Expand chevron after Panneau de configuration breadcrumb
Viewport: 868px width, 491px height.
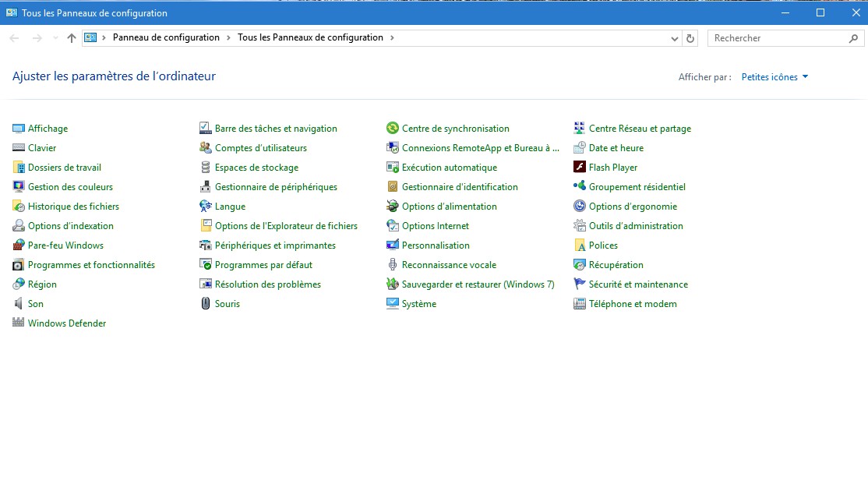pyautogui.click(x=228, y=37)
